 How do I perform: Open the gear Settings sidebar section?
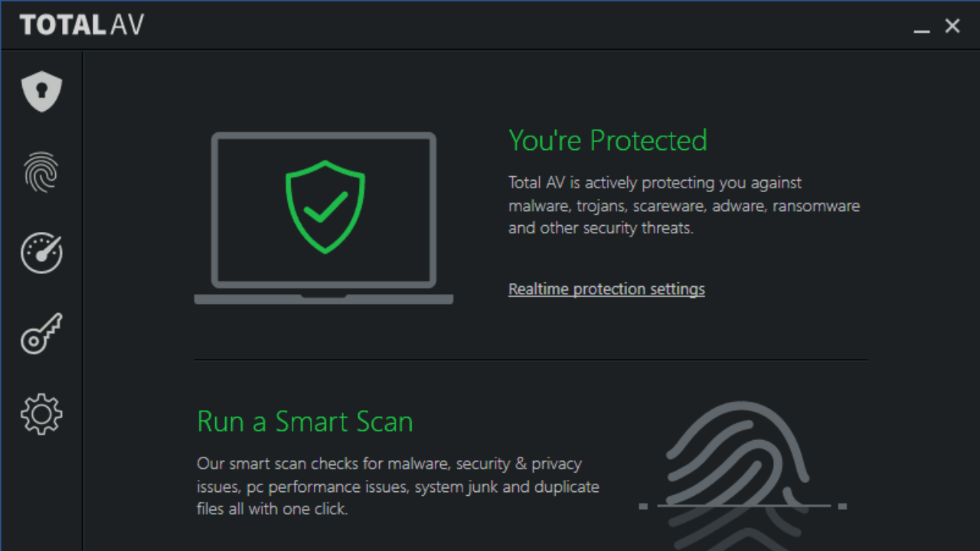point(41,414)
